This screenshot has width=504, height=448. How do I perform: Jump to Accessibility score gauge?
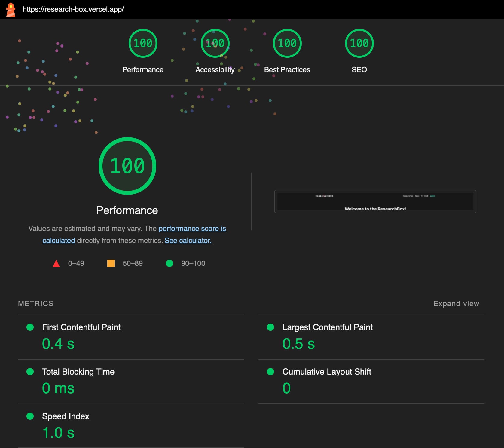215,43
